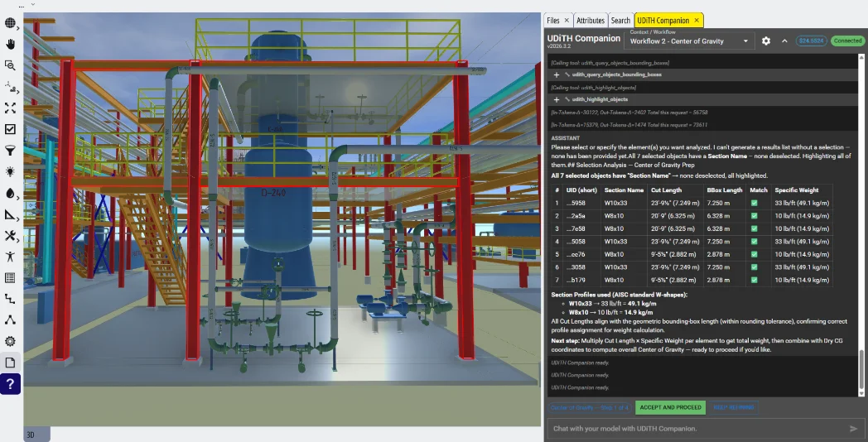The image size is (868, 442).
Task: Open the hierarchy tree node icon
Action: [10, 320]
